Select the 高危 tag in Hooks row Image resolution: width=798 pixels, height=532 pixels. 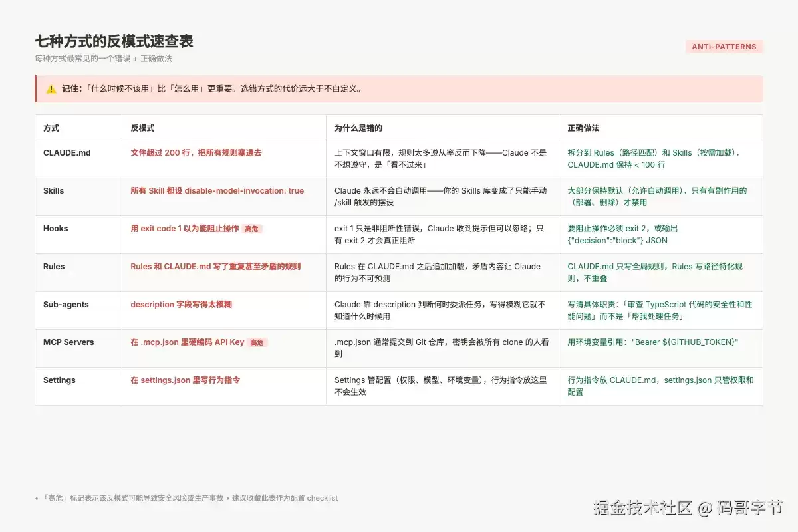[x=251, y=229]
